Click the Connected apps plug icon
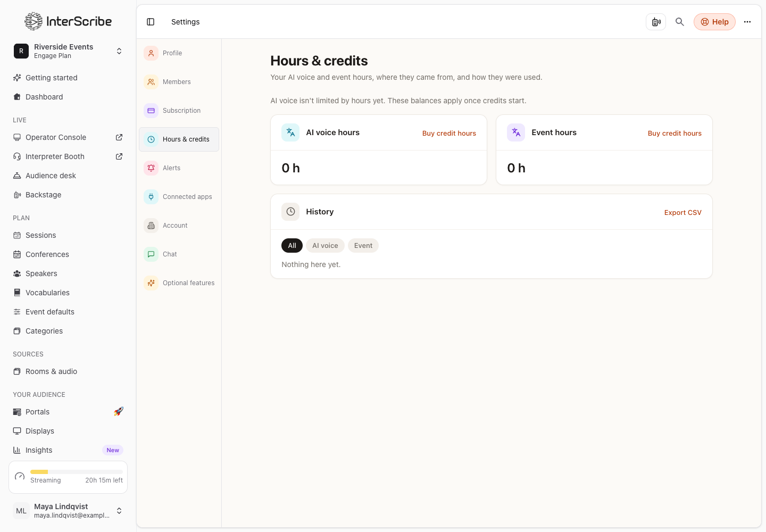Image resolution: width=766 pixels, height=532 pixels. click(x=151, y=197)
